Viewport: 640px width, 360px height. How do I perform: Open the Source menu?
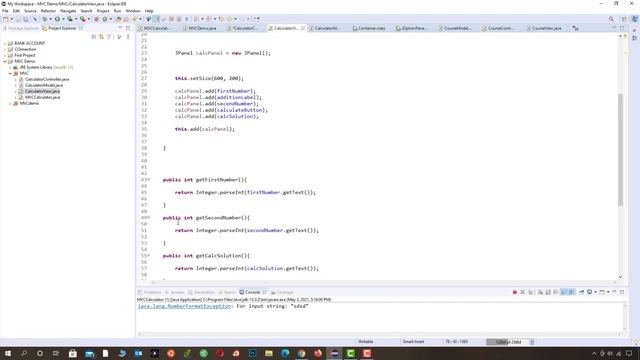click(x=30, y=11)
